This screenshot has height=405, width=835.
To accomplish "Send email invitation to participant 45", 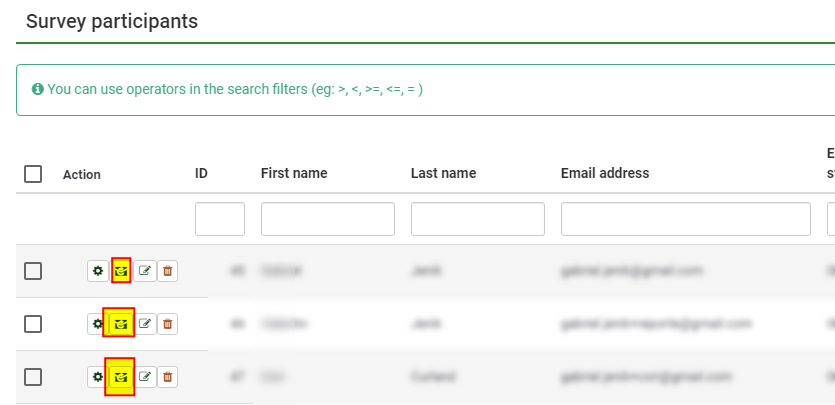I will 121,271.
